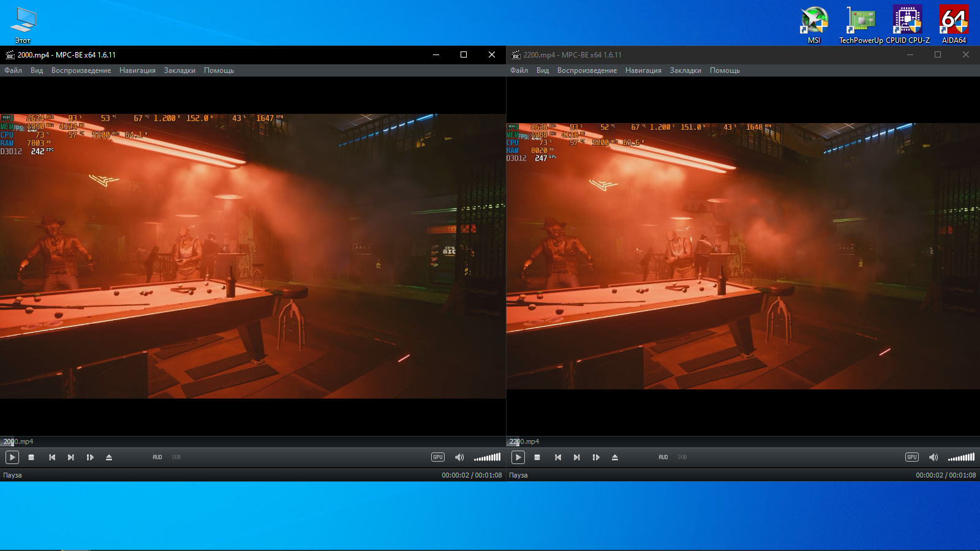Maximize the 2200.mp4 player window
The height and width of the screenshot is (551, 980).
[x=938, y=54]
